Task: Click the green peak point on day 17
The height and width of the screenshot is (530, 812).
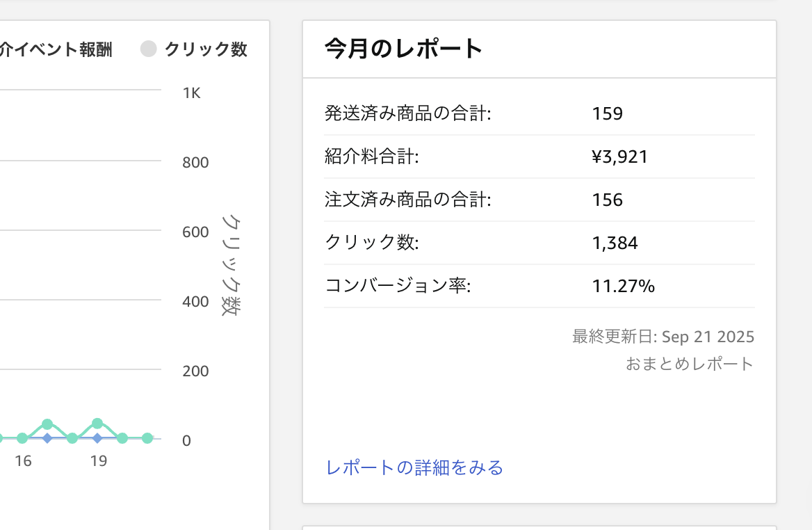Action: pyautogui.click(x=47, y=424)
